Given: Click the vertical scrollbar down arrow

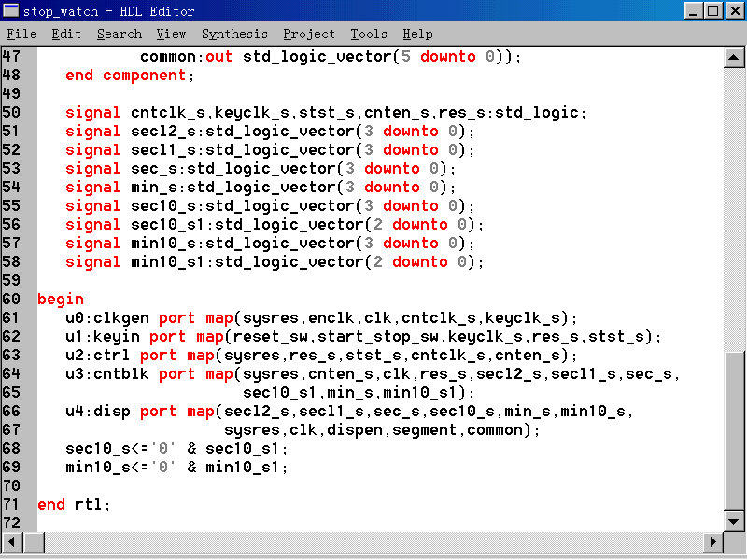Looking at the screenshot, I should (x=735, y=522).
